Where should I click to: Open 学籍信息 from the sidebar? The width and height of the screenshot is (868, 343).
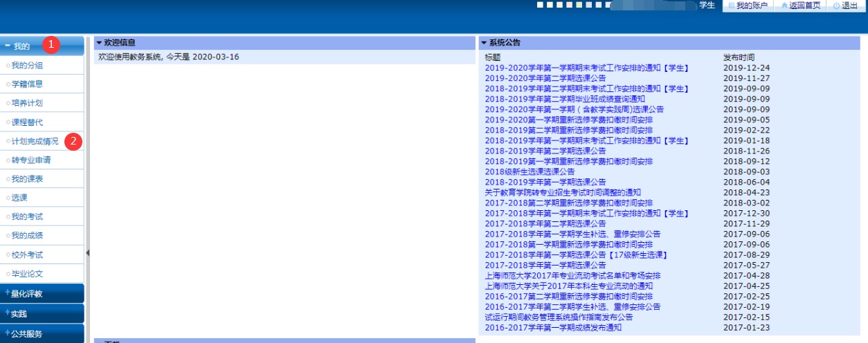tap(27, 84)
